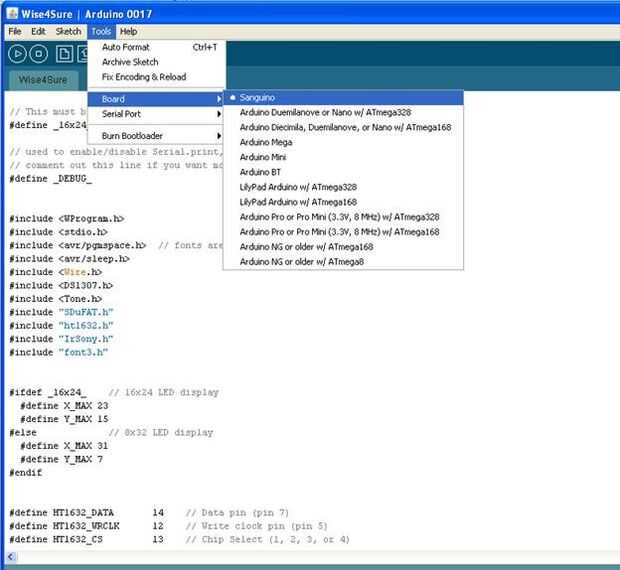The width and height of the screenshot is (620, 570).
Task: Click the #endif code line
Action: click(x=26, y=473)
